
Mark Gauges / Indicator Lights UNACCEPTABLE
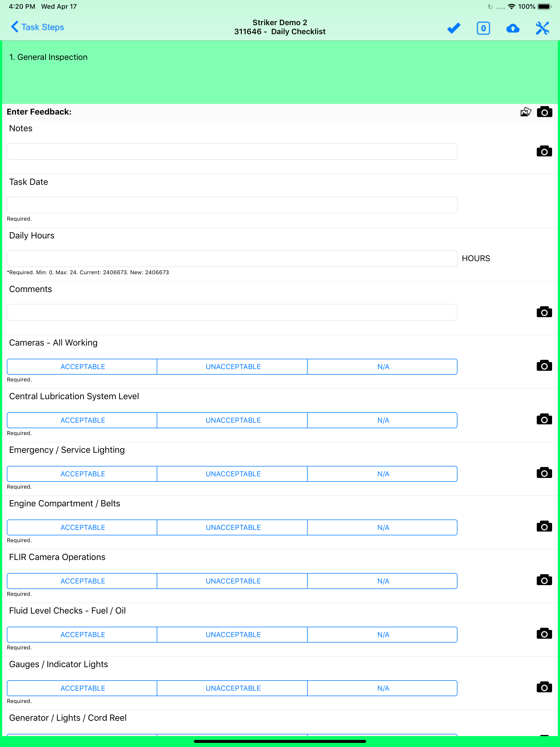[x=232, y=688]
